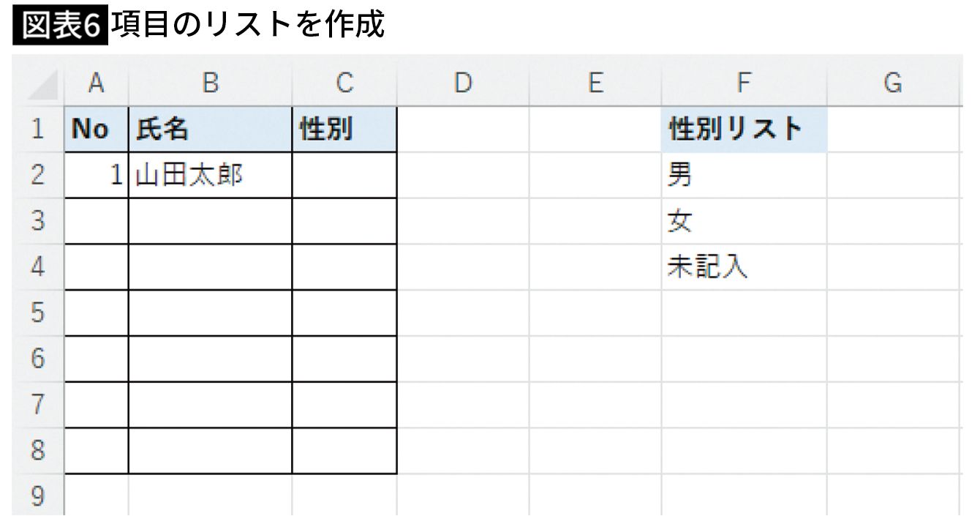Image resolution: width=980 pixels, height=527 pixels.
Task: Select column D header
Action: pyautogui.click(x=462, y=84)
